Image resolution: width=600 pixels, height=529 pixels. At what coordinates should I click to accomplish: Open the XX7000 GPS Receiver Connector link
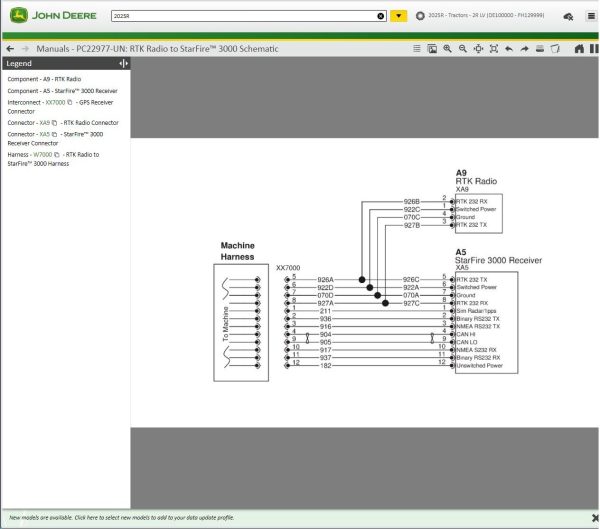pos(55,103)
